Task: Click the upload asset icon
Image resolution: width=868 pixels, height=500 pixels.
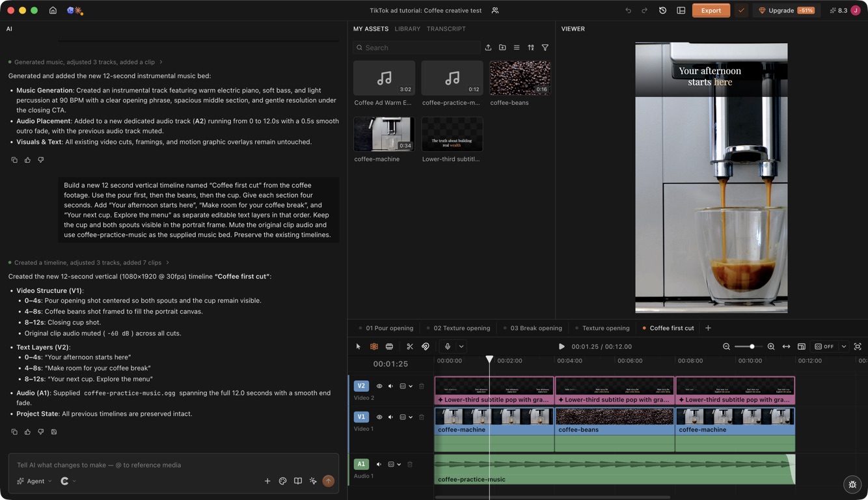Action: tap(488, 48)
